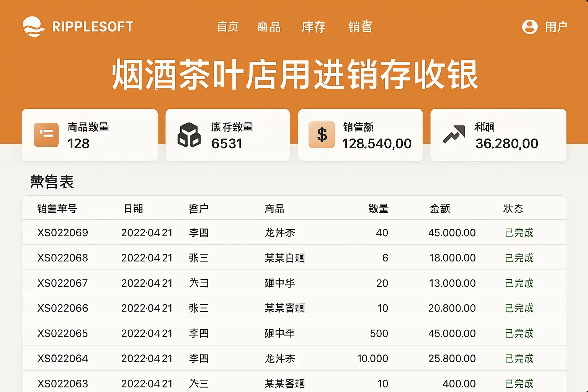This screenshot has height=392, width=588.
Task: Click product 硬中华 in row XS022067
Action: 280,283
